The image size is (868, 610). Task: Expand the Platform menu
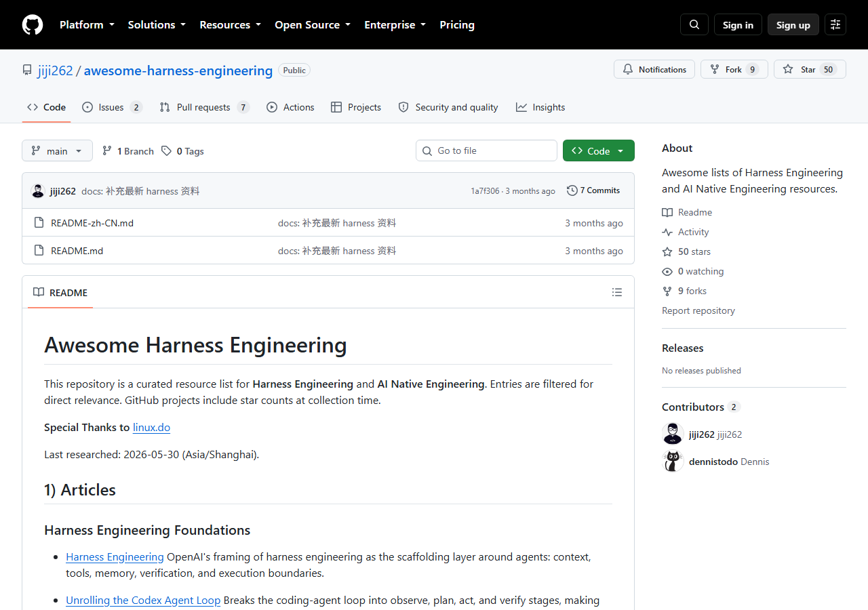tap(87, 24)
